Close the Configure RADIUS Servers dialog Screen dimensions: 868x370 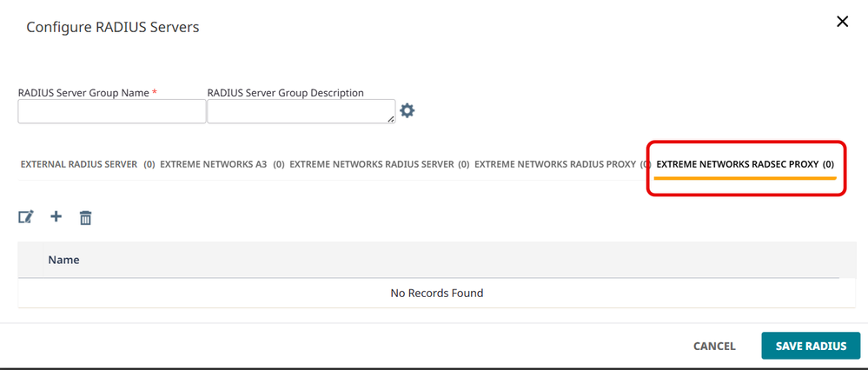pyautogui.click(x=842, y=22)
